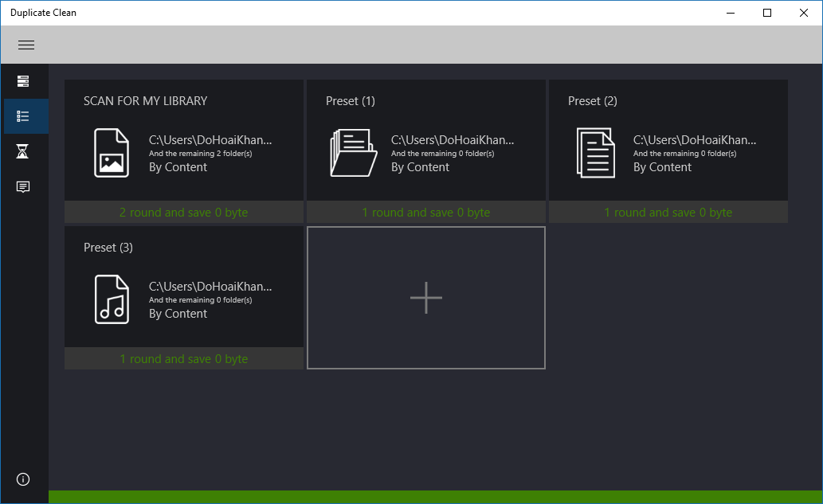Click Preset (2) '1 round and save' bar
823x504 pixels.
pyautogui.click(x=668, y=213)
